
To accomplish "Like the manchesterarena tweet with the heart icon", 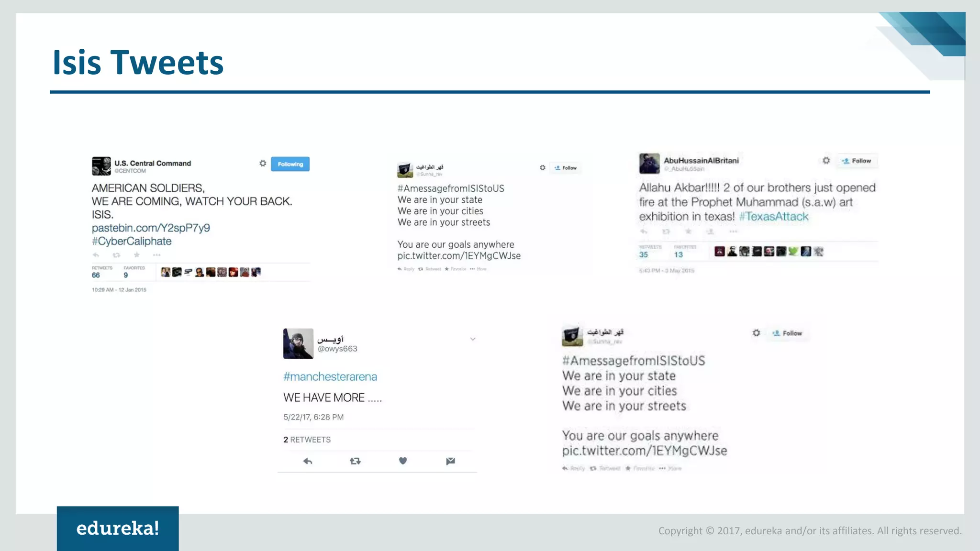I will [403, 461].
